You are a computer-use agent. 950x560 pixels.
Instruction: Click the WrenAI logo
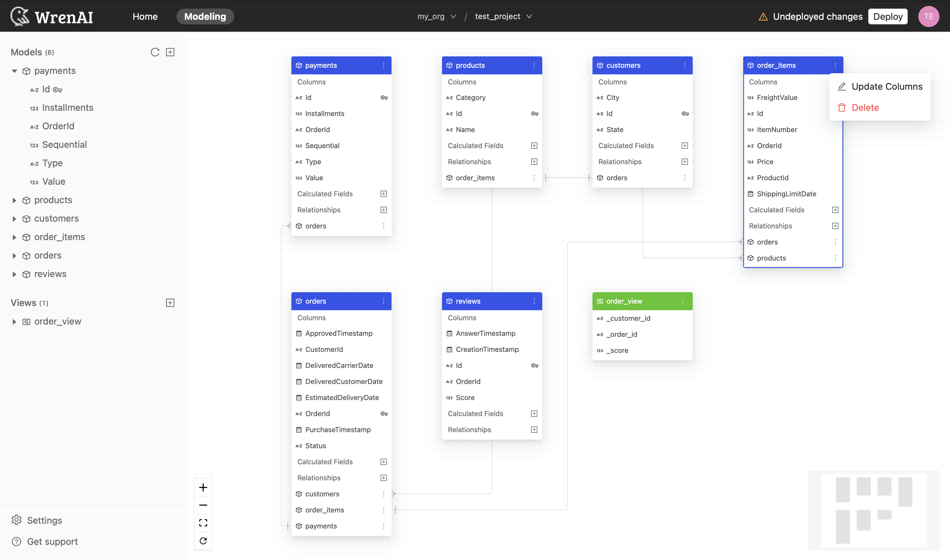coord(52,16)
